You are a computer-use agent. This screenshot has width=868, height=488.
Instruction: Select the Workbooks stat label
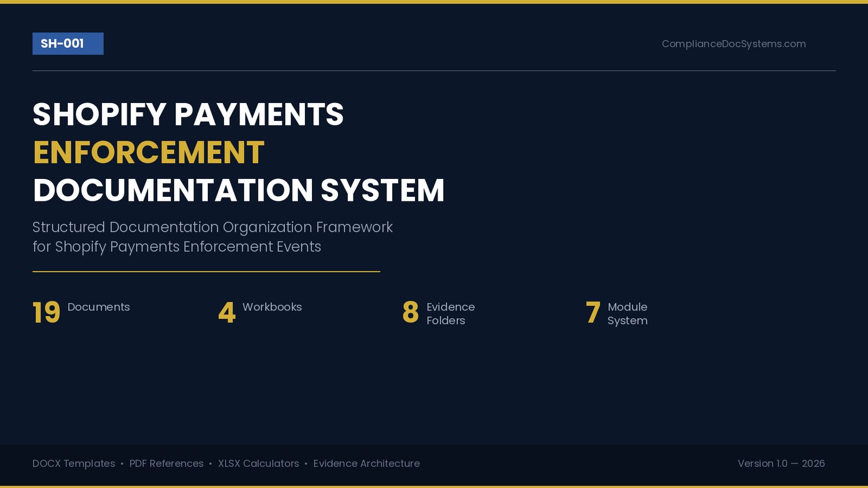click(272, 307)
